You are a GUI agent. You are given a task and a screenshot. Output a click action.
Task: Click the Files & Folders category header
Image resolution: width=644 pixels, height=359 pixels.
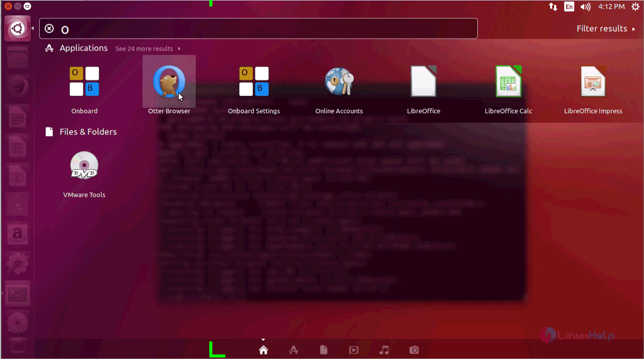88,132
